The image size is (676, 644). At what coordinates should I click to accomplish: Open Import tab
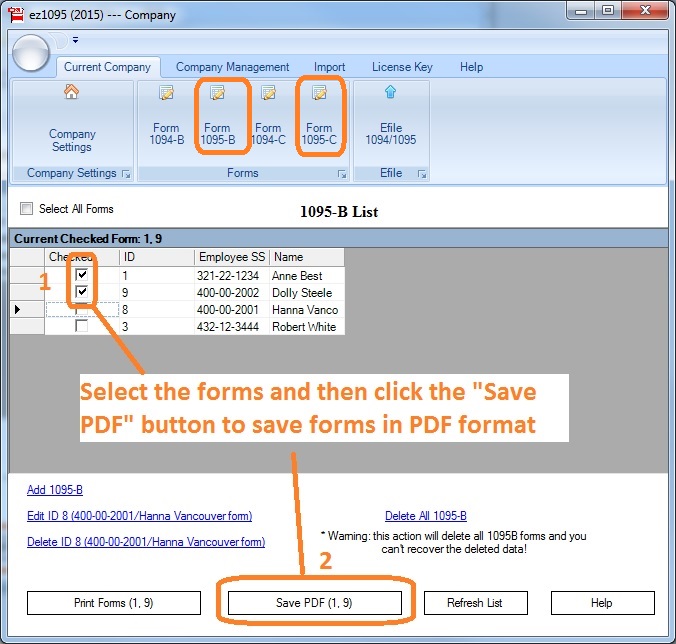[x=329, y=67]
